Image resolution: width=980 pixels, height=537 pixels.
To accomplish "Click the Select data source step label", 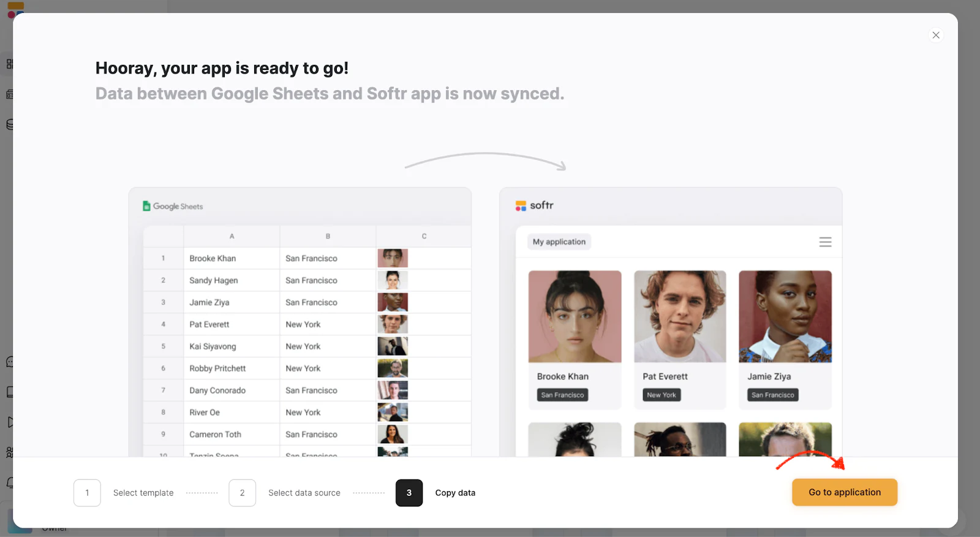I will (304, 493).
